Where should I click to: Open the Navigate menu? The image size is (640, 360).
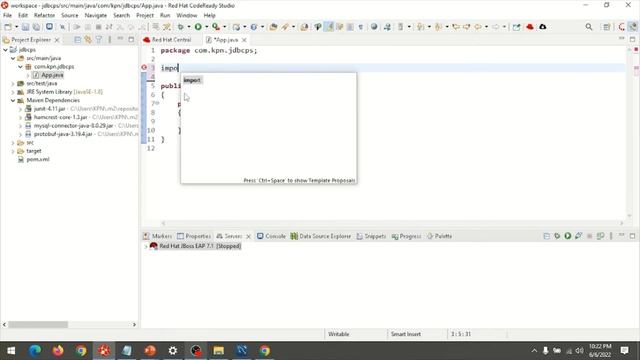click(96, 15)
